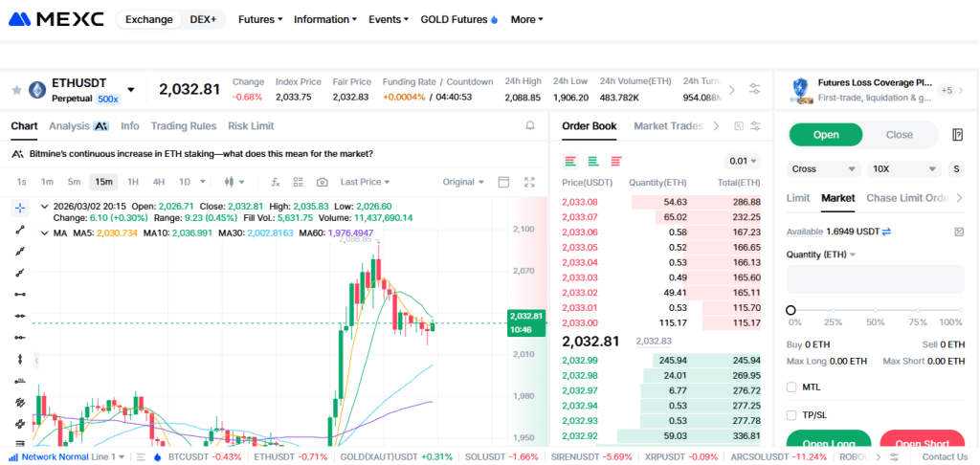This screenshot has height=465, width=980.
Task: Click the ETH coin icon
Action: [x=37, y=90]
